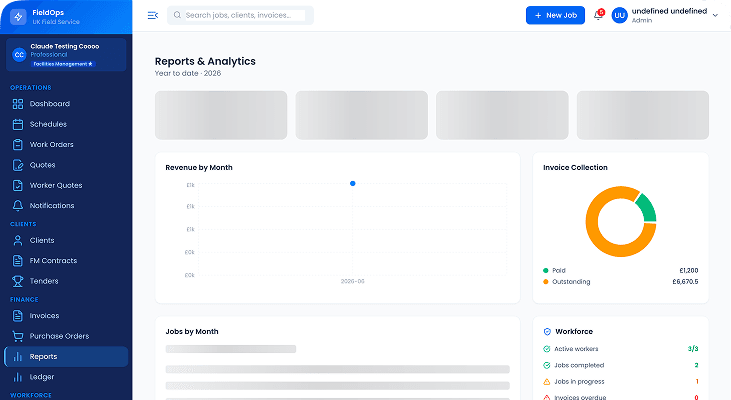This screenshot has width=731, height=400.
Task: Open the user account dropdown chevron
Action: [715, 15]
